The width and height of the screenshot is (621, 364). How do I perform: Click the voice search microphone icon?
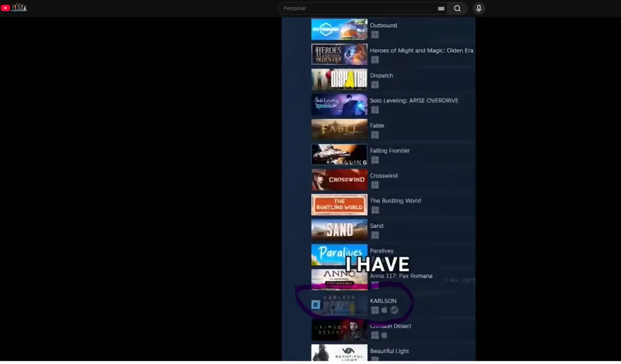click(479, 8)
